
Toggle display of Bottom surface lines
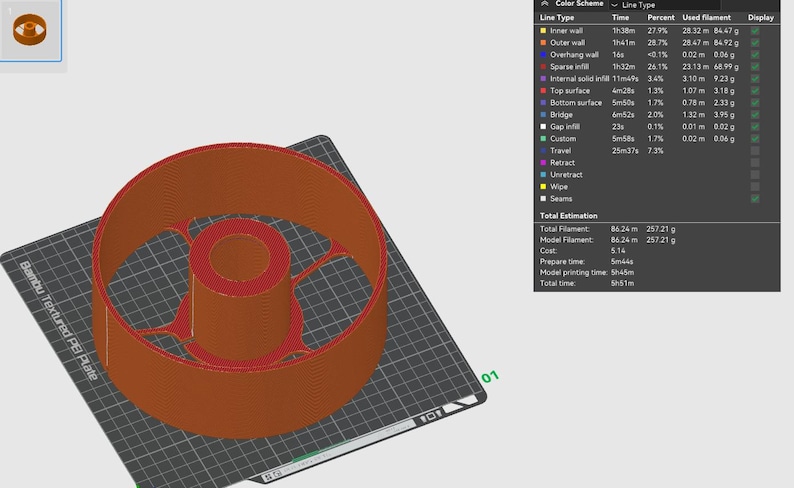click(x=755, y=103)
